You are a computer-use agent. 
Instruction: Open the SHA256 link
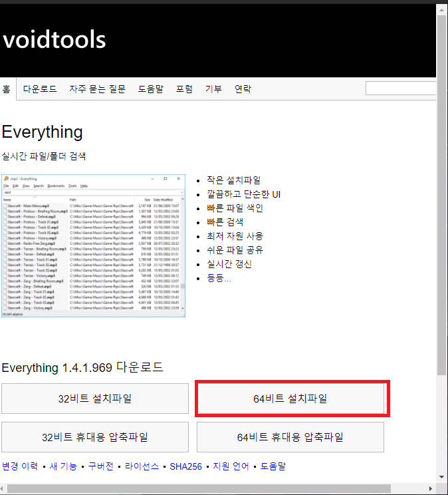pyautogui.click(x=185, y=466)
